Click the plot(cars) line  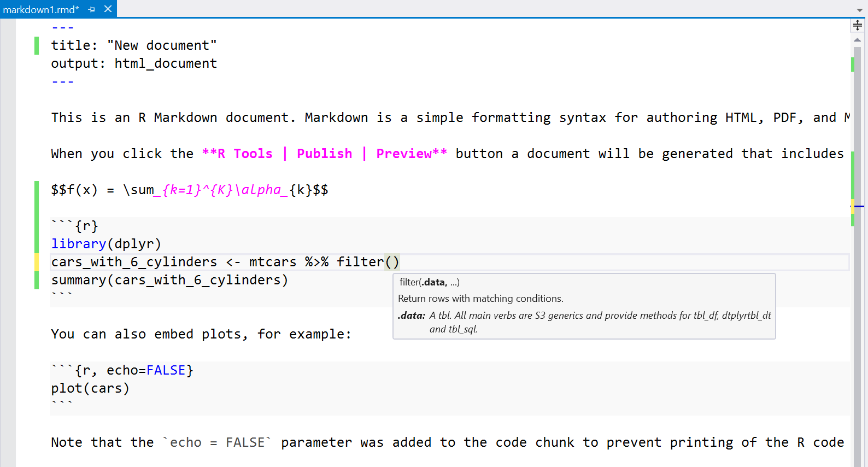(x=90, y=388)
